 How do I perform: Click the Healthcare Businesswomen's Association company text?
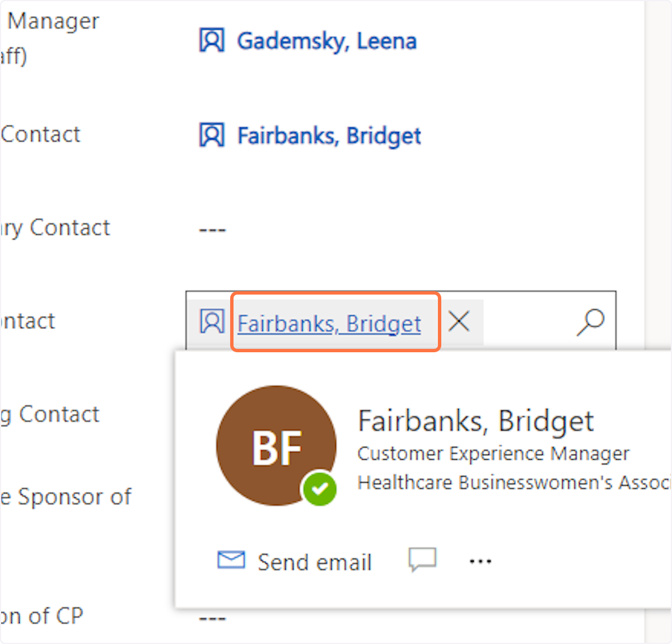coord(512,482)
